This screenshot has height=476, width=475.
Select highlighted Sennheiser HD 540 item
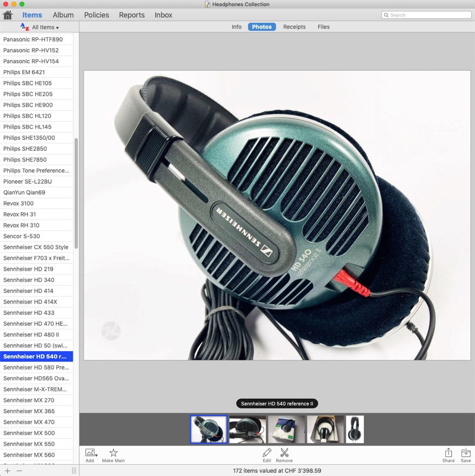36,357
